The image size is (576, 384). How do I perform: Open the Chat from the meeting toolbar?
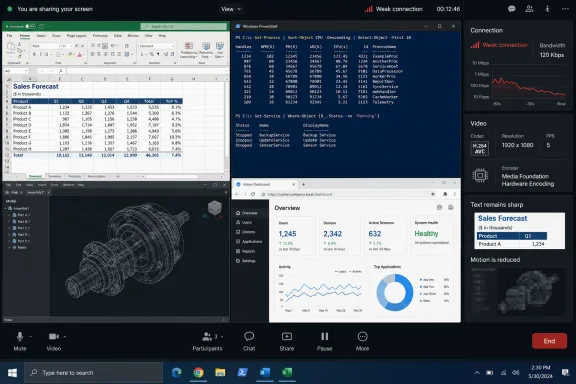(x=249, y=341)
